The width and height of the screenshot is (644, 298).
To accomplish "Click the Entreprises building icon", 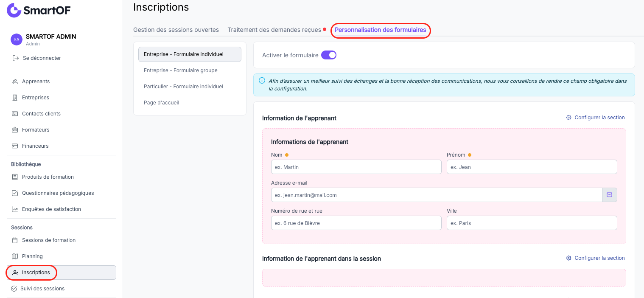I will tap(15, 98).
